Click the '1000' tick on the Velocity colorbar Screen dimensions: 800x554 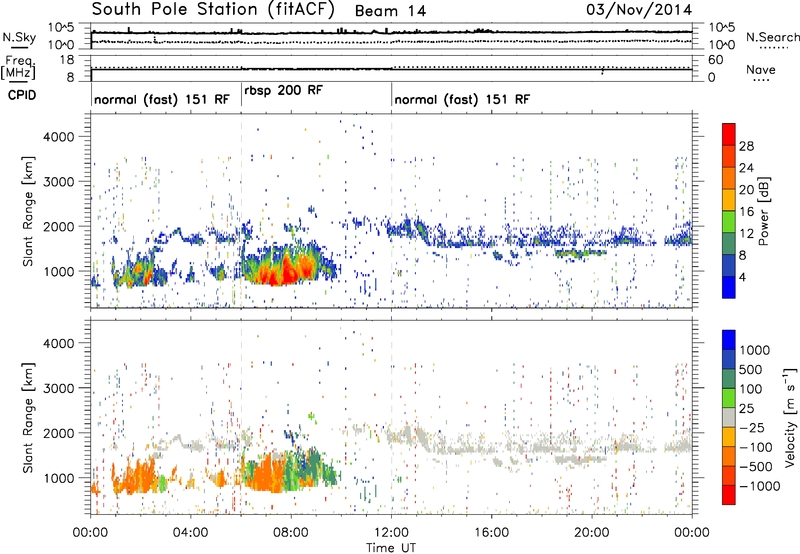(755, 350)
